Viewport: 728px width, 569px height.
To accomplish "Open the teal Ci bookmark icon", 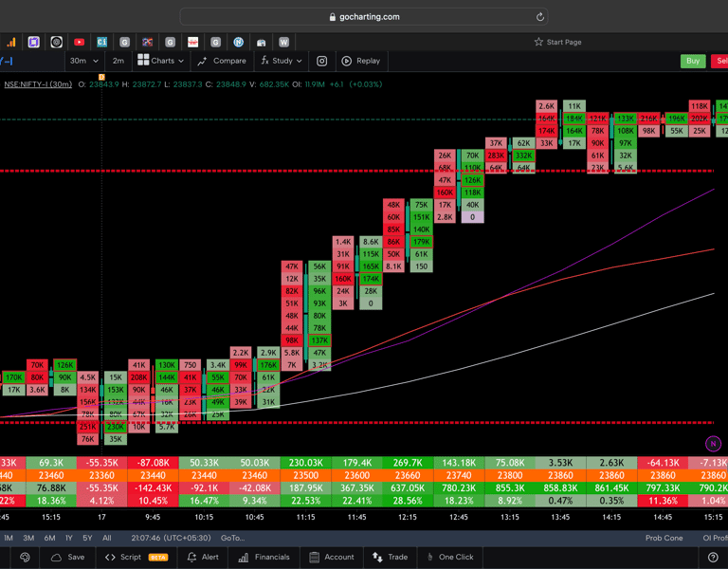I will pyautogui.click(x=101, y=43).
